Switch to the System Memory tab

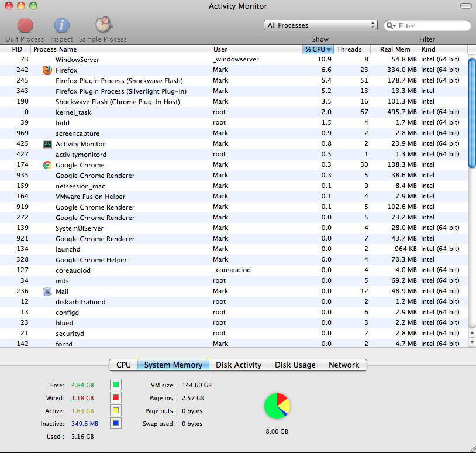(x=173, y=365)
